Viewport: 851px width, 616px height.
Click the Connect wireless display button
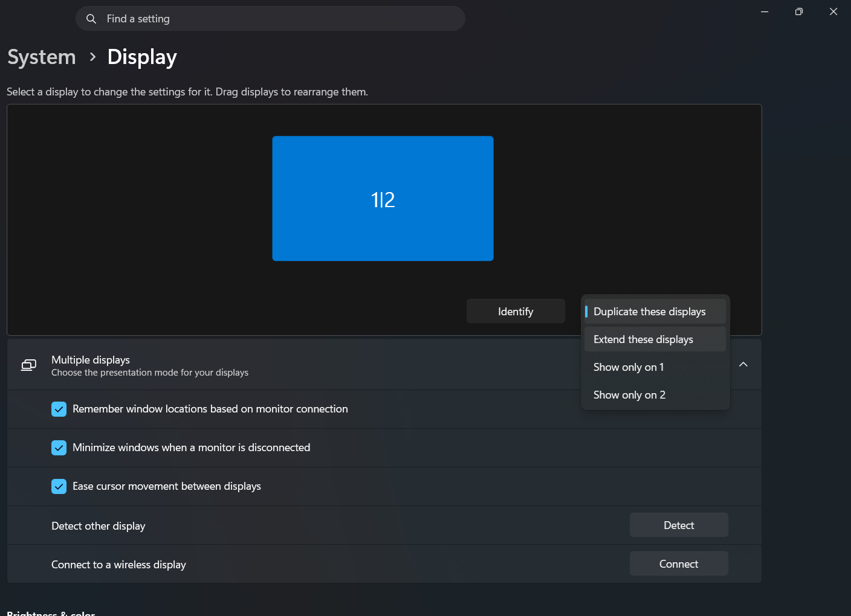(679, 563)
